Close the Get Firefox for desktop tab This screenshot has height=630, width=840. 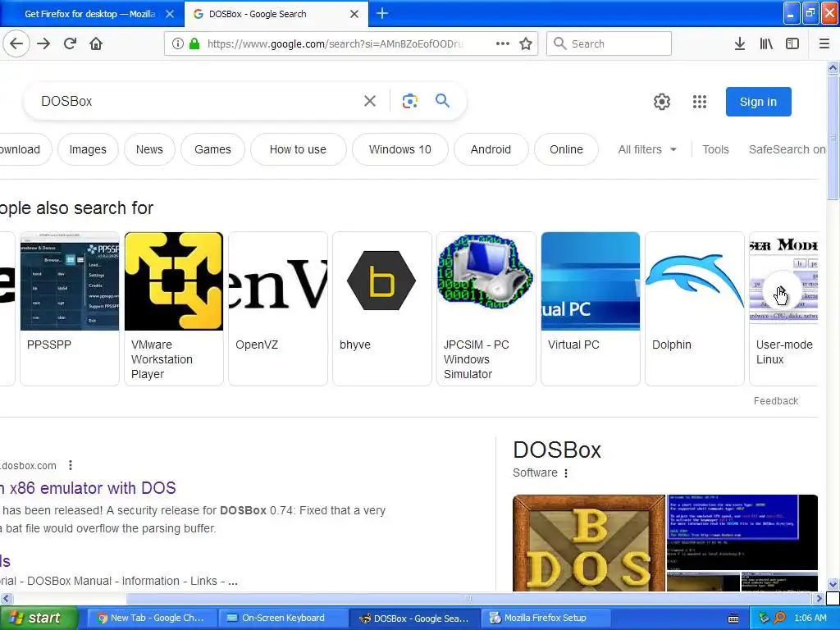pyautogui.click(x=170, y=14)
